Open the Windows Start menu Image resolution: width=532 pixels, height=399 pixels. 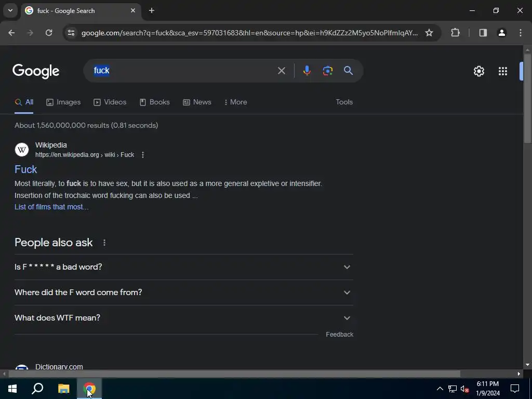point(12,389)
